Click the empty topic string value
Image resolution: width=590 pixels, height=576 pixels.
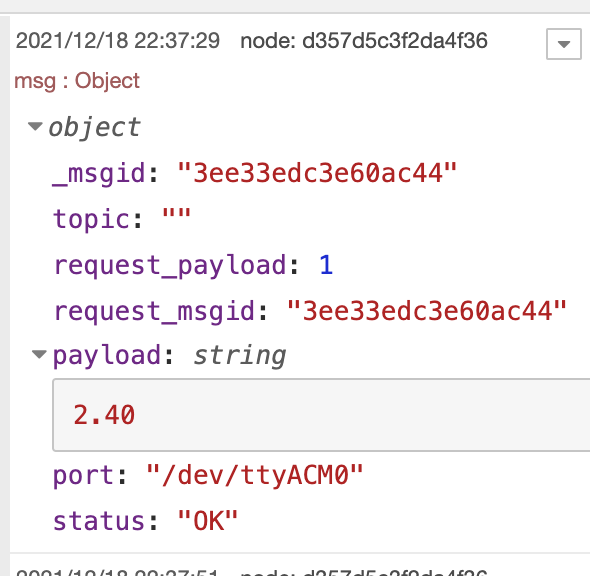point(176,215)
